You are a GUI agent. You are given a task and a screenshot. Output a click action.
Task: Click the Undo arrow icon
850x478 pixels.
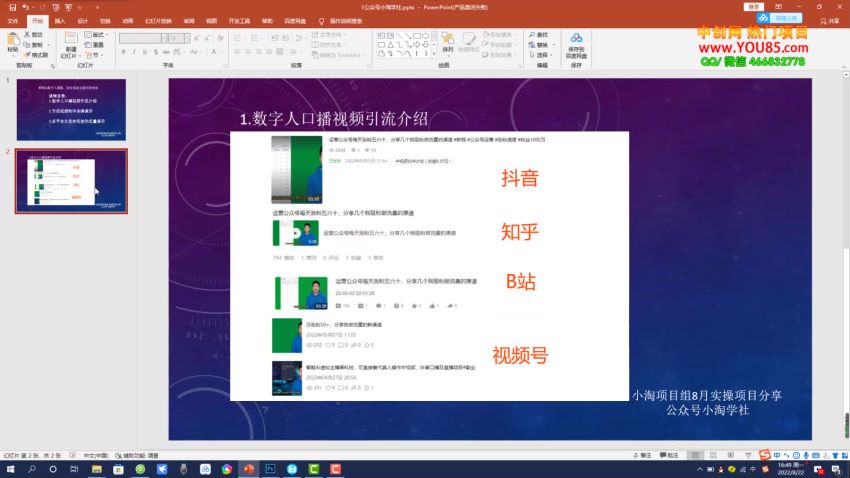pyautogui.click(x=25, y=8)
